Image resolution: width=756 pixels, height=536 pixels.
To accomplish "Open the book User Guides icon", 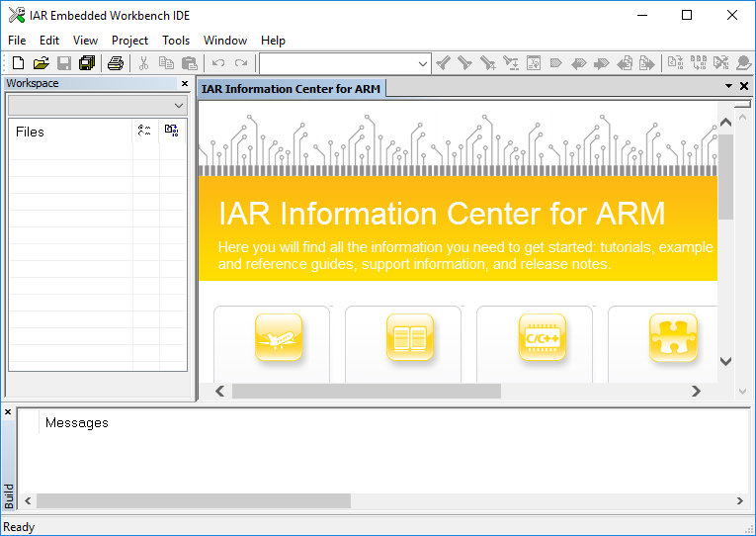I will (x=410, y=338).
